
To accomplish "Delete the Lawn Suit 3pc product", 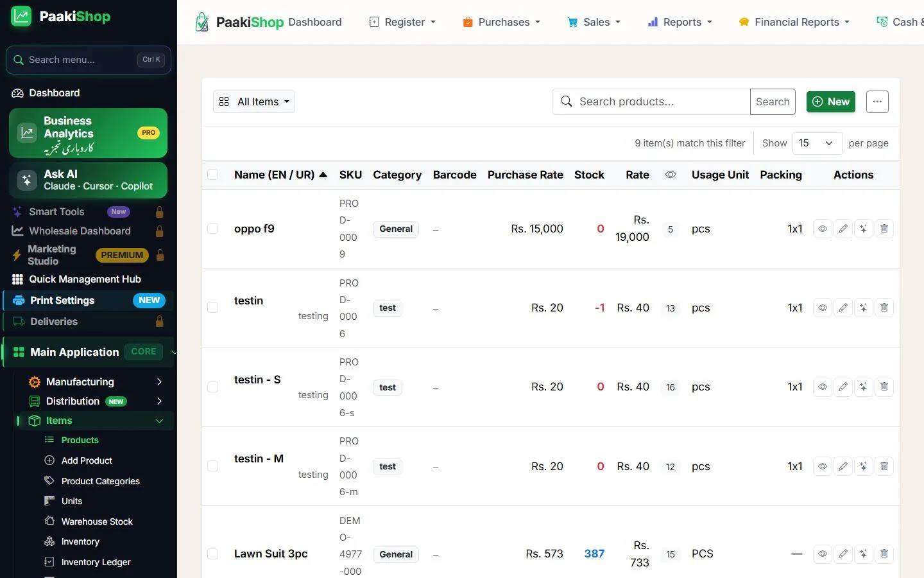I will pos(884,554).
